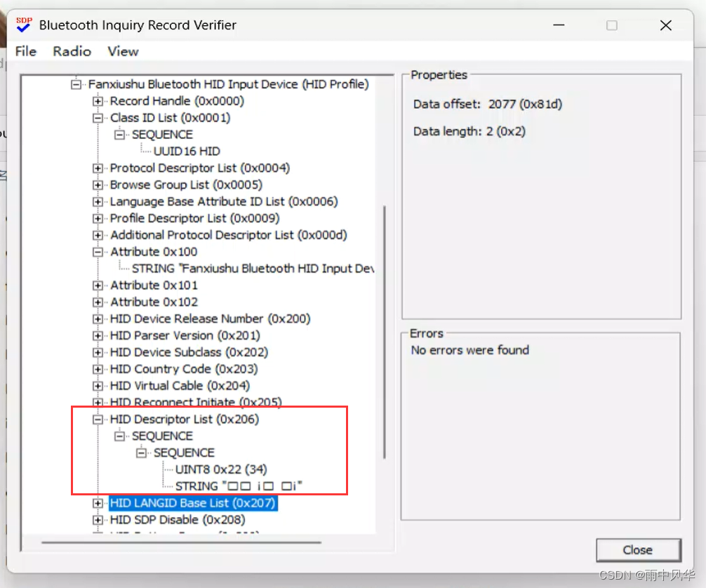The height and width of the screenshot is (588, 706).
Task: Expand HID Virtual Cable (0x204)
Action: coord(98,386)
